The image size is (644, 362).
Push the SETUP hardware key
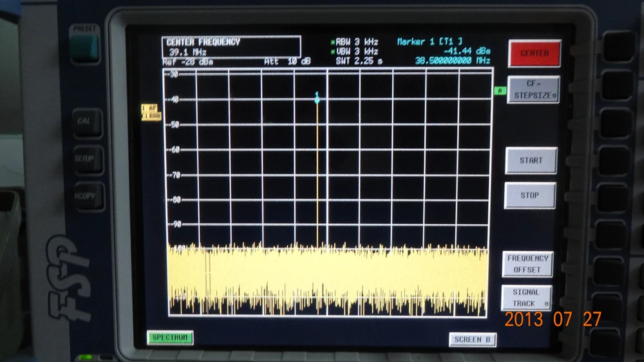point(88,159)
